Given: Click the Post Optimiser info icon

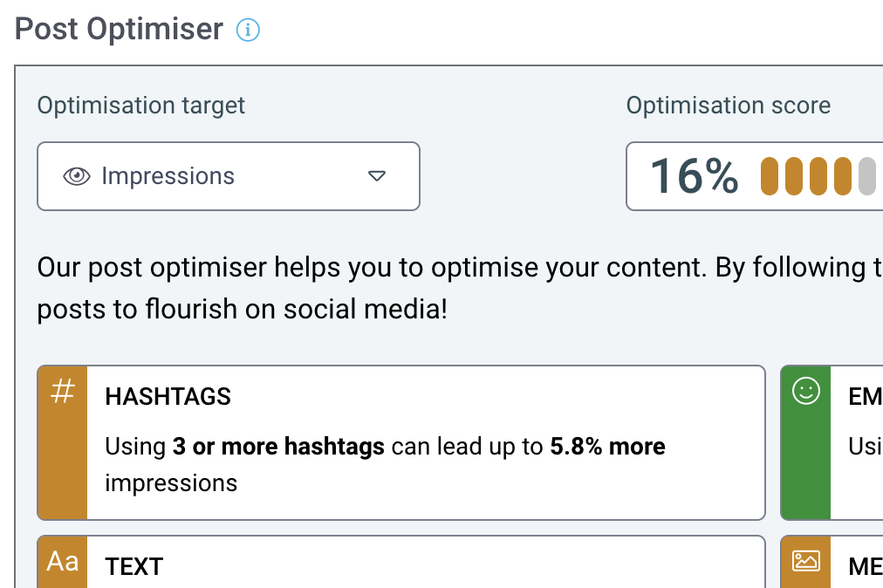Looking at the screenshot, I should 248,30.
